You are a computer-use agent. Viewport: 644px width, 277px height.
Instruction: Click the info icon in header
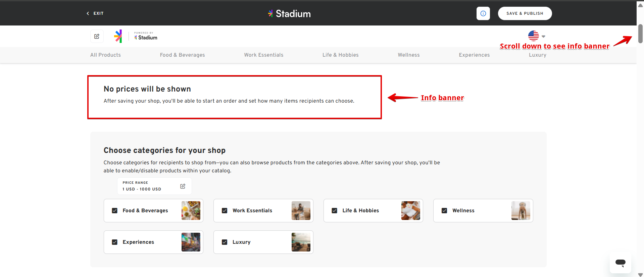pyautogui.click(x=483, y=13)
